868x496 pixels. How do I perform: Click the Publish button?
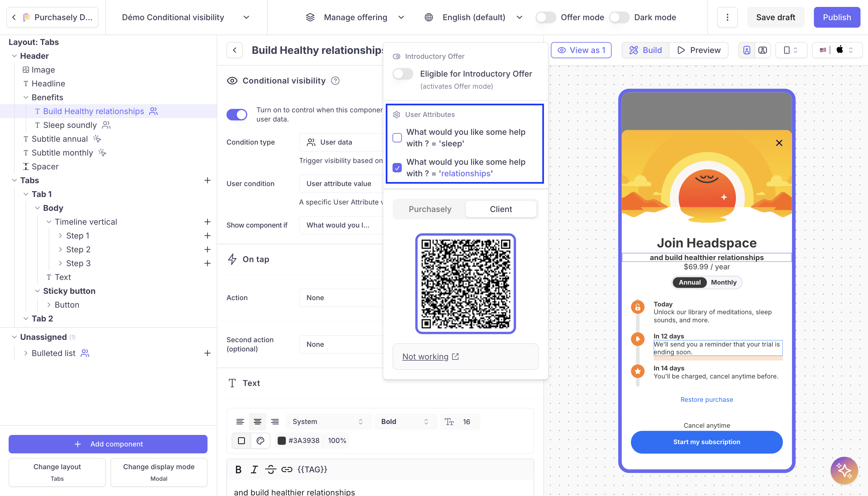point(836,17)
